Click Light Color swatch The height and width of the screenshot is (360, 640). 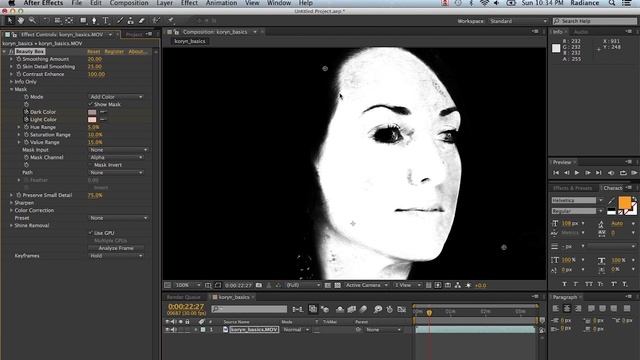click(92, 120)
